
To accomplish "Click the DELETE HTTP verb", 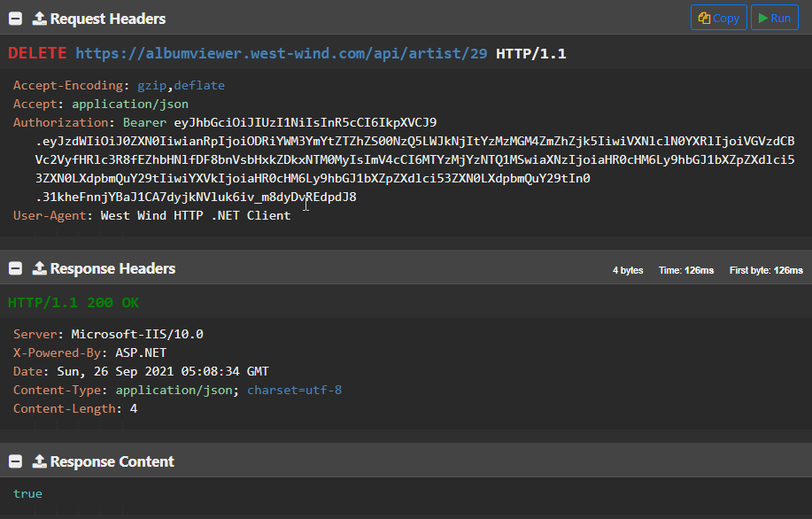I will [37, 53].
